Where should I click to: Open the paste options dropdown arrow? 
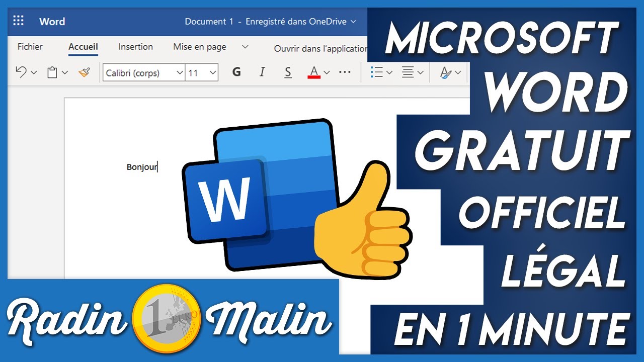coord(65,73)
